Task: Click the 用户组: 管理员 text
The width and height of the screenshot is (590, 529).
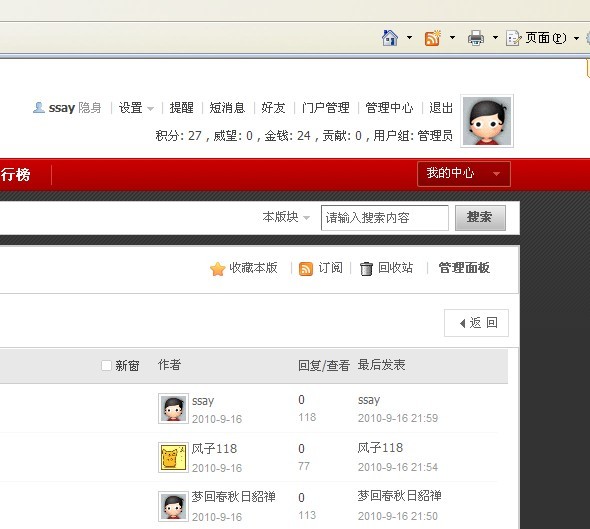Action: [x=413, y=135]
